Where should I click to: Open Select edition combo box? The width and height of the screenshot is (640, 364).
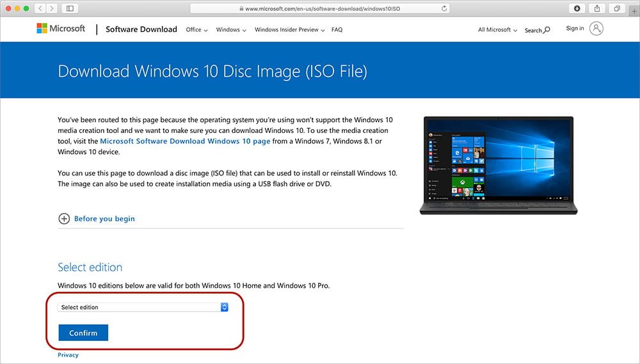tap(143, 307)
